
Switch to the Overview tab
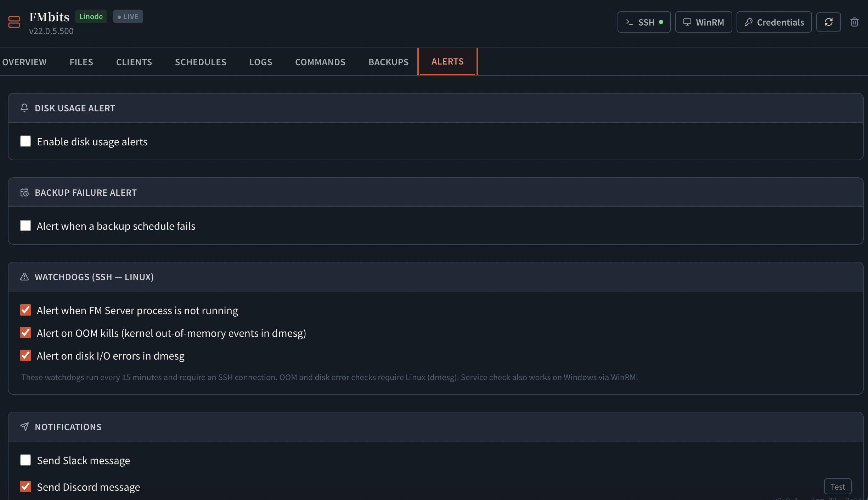coord(24,62)
